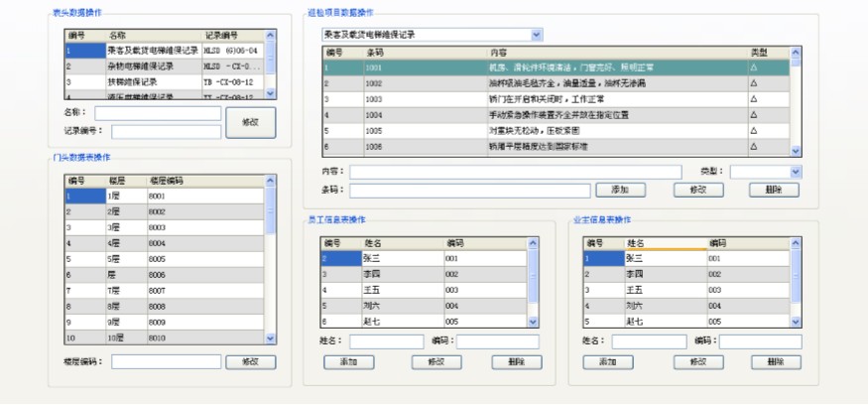
Task: Select 李四 in the 员工信息 table
Action: pos(424,274)
